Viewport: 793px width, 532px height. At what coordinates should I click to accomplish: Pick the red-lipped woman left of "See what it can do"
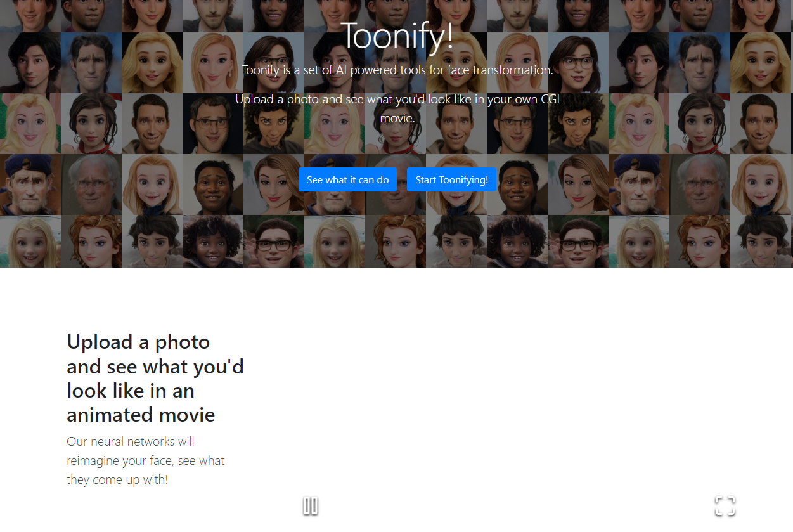pyautogui.click(x=274, y=185)
